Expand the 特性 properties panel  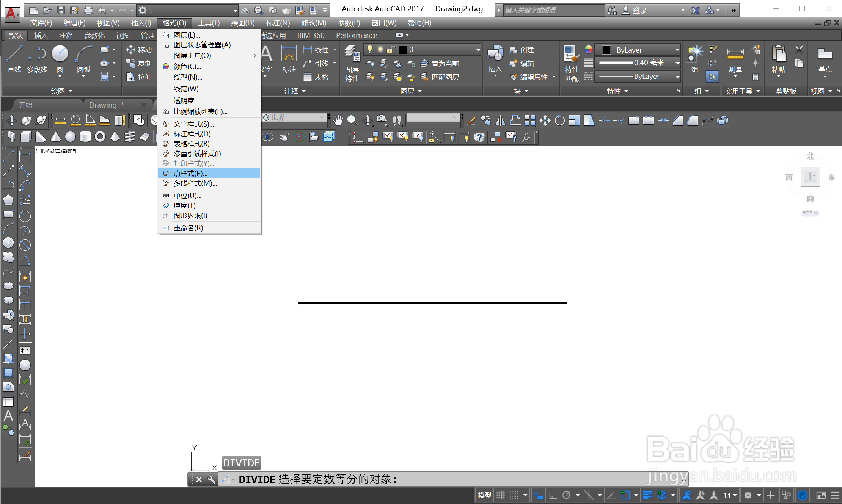click(x=617, y=91)
